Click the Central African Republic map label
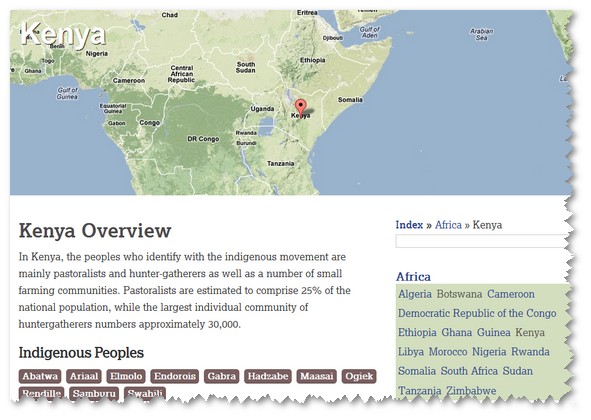Viewport: 591px width, 420px height. pos(182,74)
